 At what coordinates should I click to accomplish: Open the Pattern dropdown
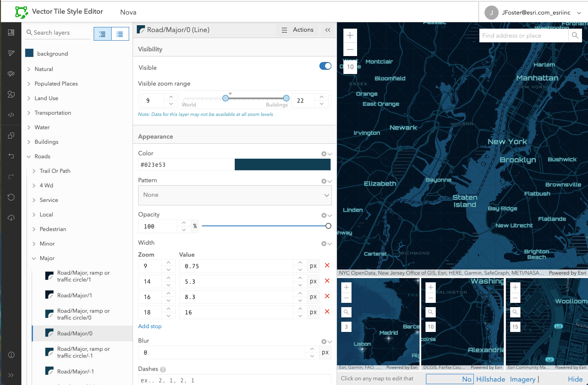(x=235, y=195)
